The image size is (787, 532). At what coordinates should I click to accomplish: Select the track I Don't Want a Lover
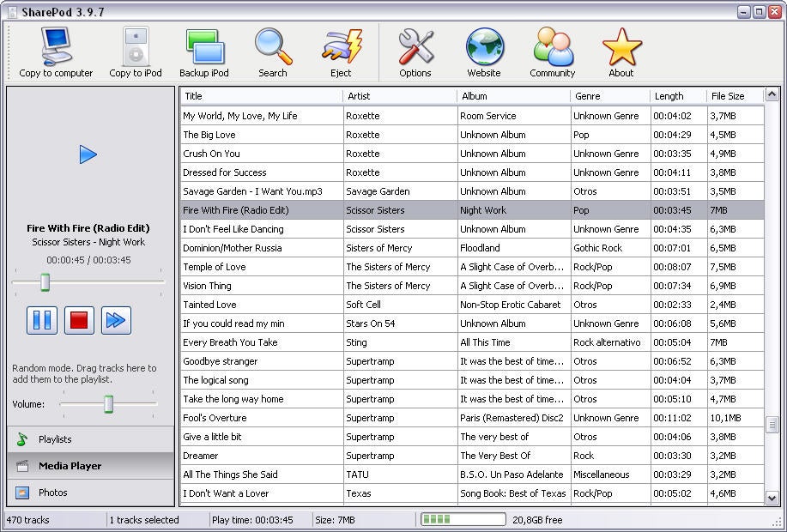[472, 493]
